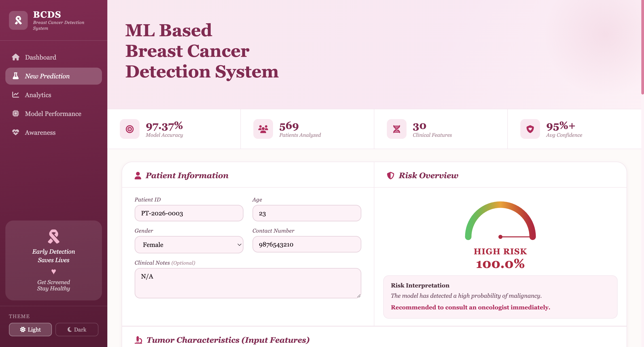This screenshot has width=644, height=347.
Task: Click the 569 Patients Analyzed value
Action: click(289, 126)
